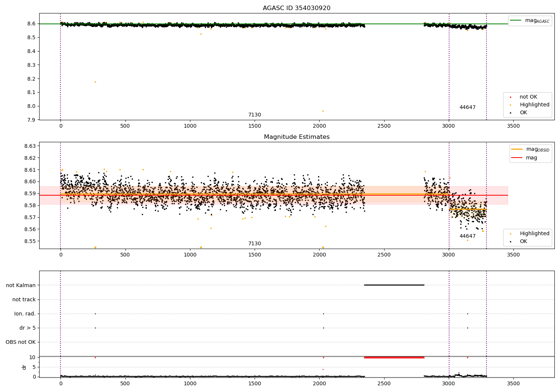This screenshot has width=560, height=392.
Task: Click the y-axis tick '8.63' in middle plot
Action: 29,146
